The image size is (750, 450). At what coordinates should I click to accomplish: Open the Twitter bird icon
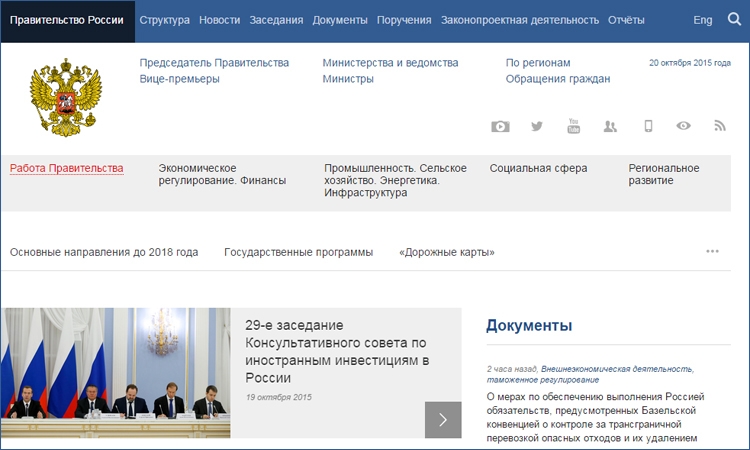(x=537, y=126)
